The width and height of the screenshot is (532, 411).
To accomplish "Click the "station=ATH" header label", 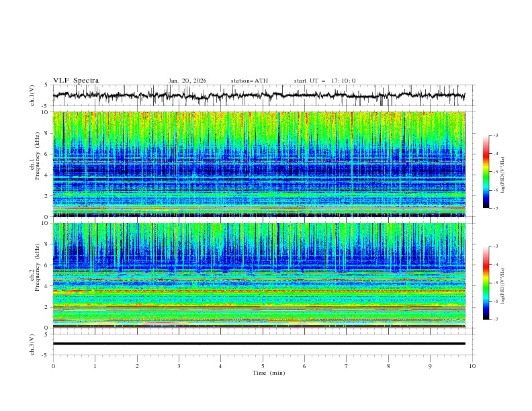I will tap(249, 81).
